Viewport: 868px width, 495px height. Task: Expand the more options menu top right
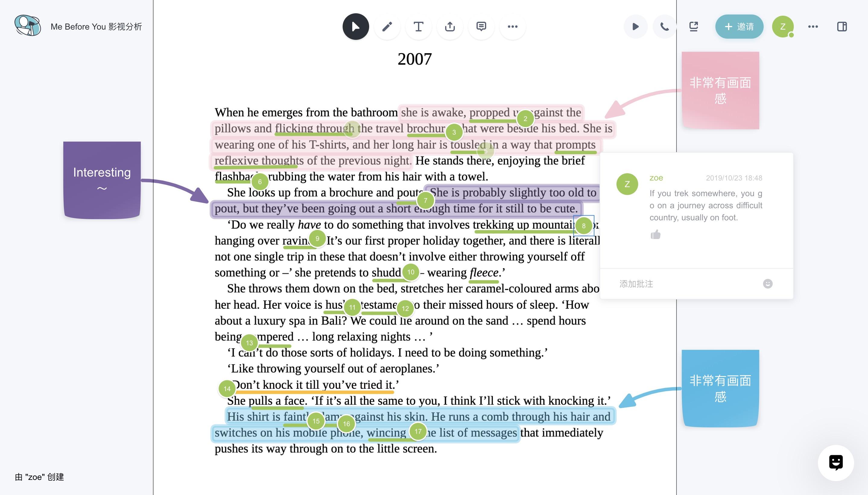tap(813, 26)
